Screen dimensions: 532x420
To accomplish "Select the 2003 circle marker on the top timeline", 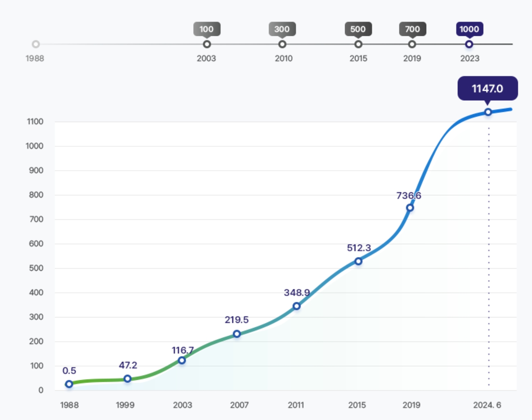I will (x=207, y=44).
